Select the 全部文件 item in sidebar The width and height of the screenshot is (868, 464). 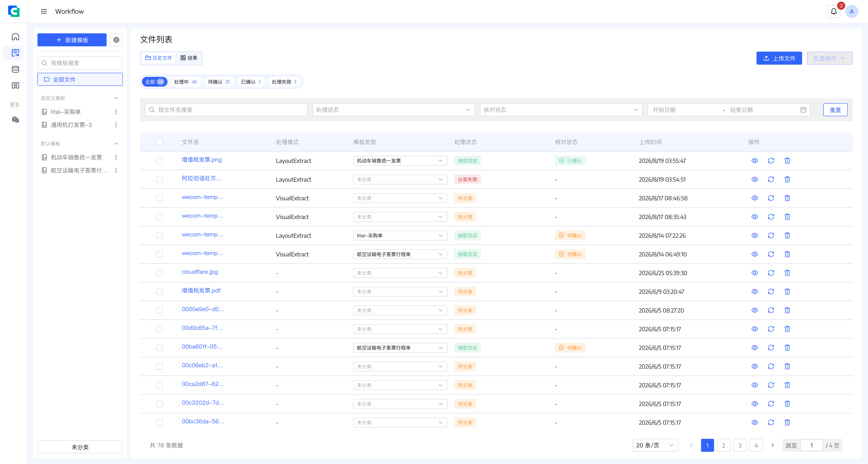point(80,79)
